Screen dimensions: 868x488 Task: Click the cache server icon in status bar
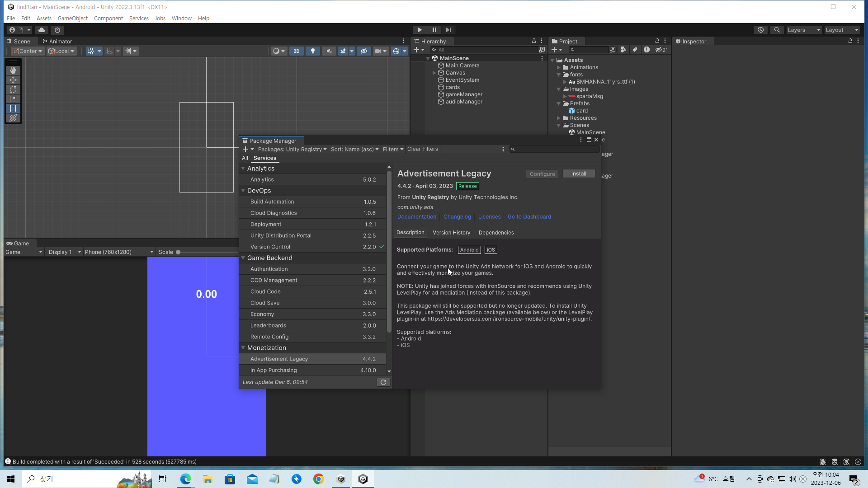tap(835, 462)
